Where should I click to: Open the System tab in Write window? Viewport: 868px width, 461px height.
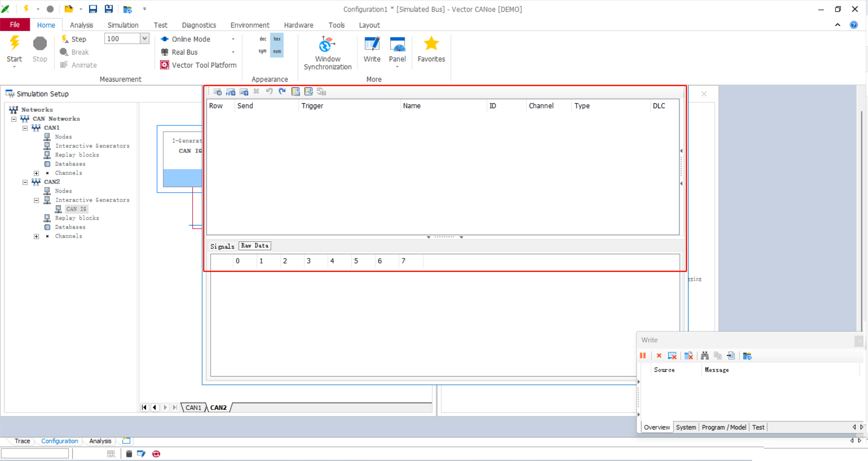click(x=686, y=427)
